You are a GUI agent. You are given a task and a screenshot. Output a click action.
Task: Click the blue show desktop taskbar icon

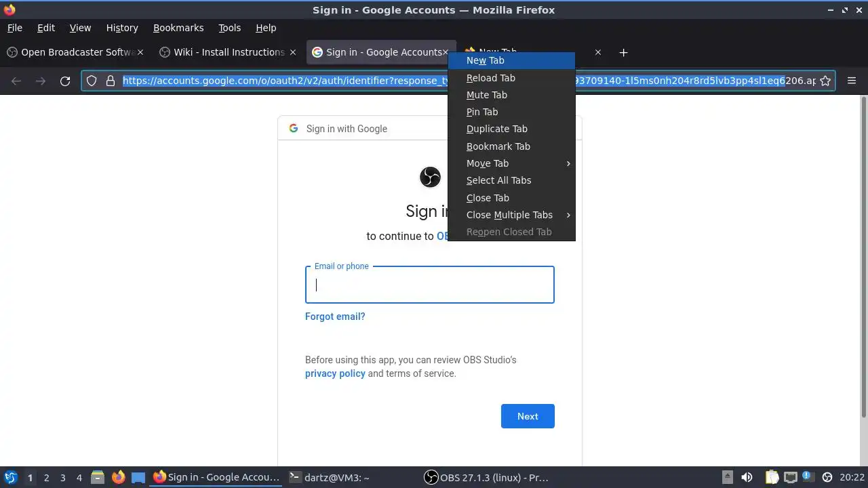click(138, 477)
